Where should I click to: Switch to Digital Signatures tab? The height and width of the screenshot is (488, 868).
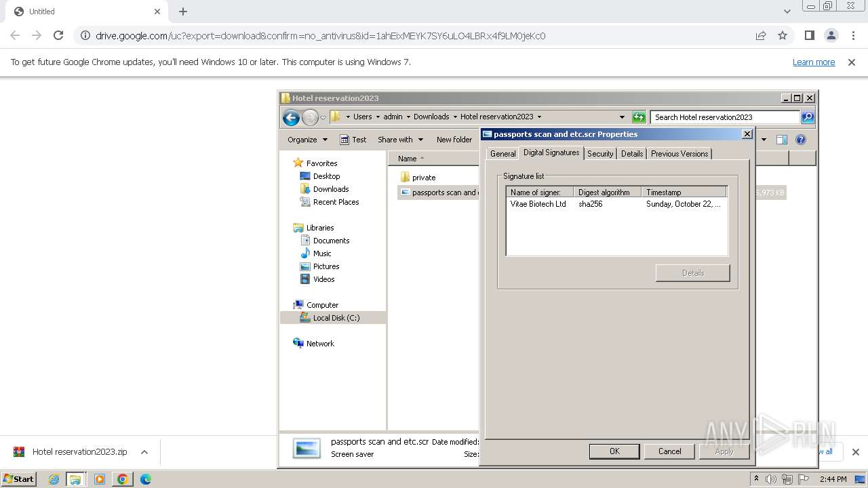(x=551, y=152)
